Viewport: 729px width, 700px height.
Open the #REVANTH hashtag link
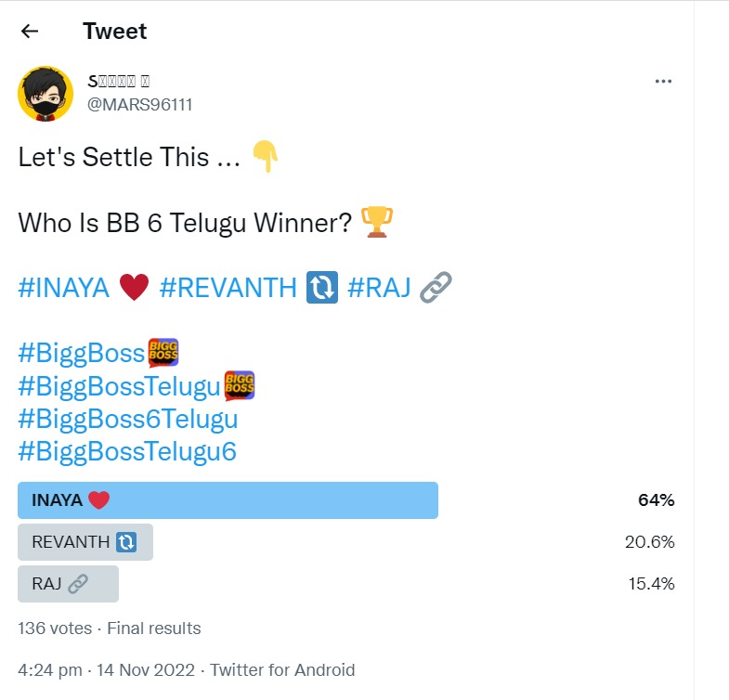pyautogui.click(x=228, y=289)
